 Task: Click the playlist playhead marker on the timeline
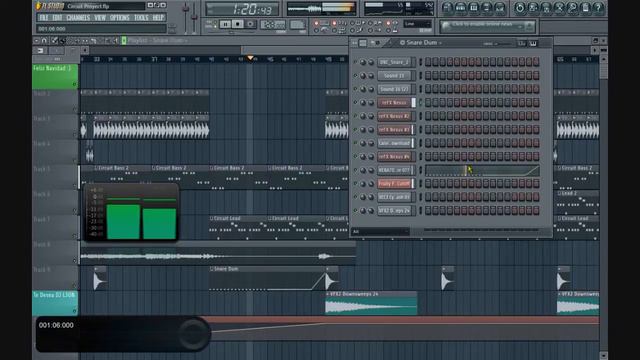pos(250,58)
